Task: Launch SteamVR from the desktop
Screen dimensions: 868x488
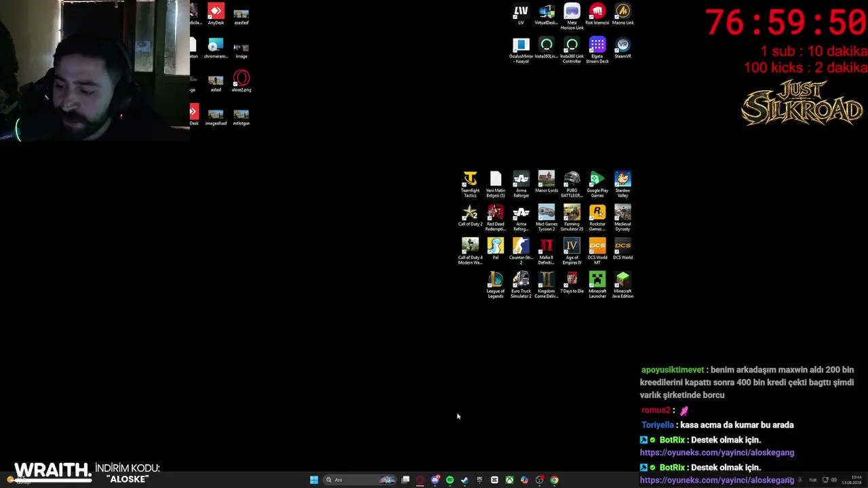Action: (623, 48)
